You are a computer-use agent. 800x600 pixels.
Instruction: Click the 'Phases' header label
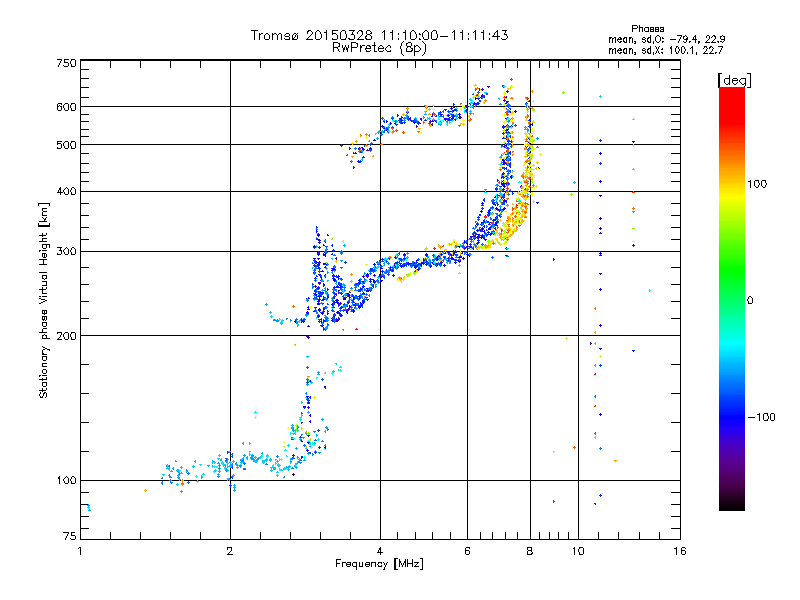pyautogui.click(x=647, y=29)
